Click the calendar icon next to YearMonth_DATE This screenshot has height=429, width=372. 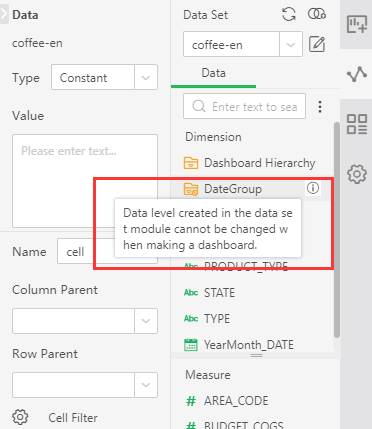coord(191,345)
